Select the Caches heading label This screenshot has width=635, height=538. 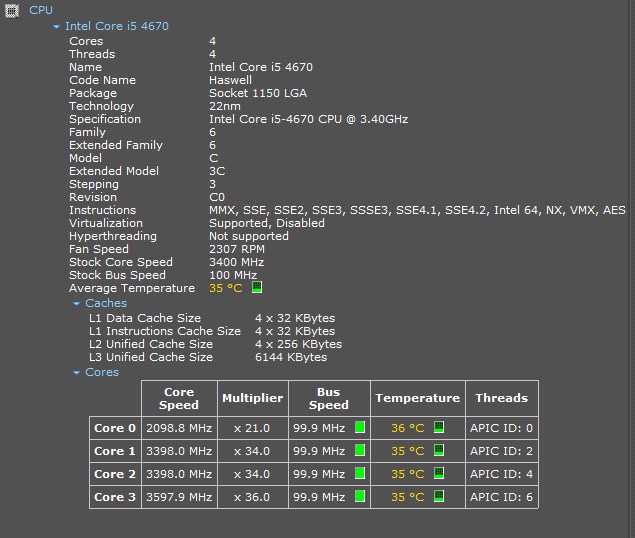click(x=106, y=303)
